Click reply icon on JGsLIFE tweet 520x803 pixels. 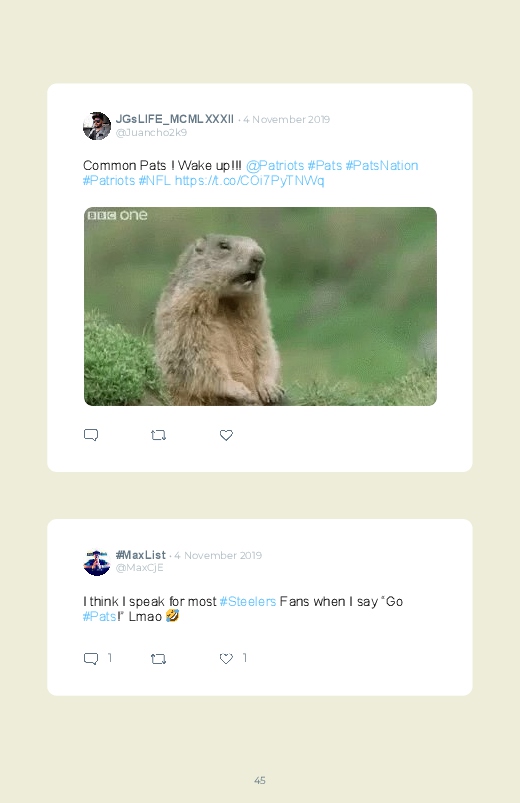91,435
